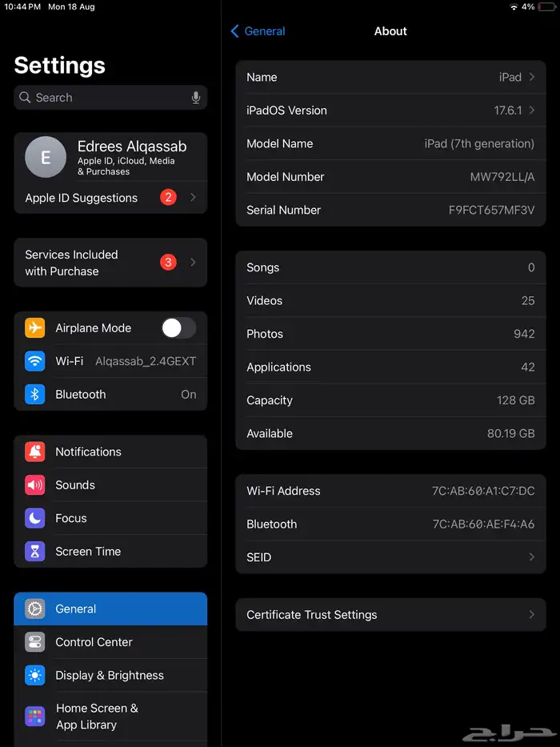Tap the Wi-Fi Address 7C:AB:60:A1:C7:DC
The height and width of the screenshot is (747, 560).
point(483,491)
